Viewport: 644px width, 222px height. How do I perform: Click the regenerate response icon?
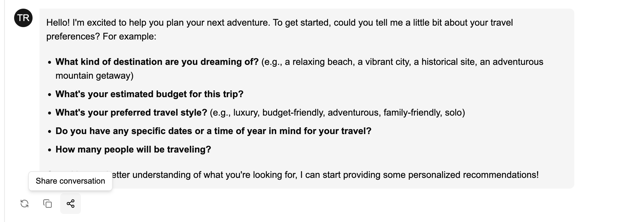coord(24,204)
